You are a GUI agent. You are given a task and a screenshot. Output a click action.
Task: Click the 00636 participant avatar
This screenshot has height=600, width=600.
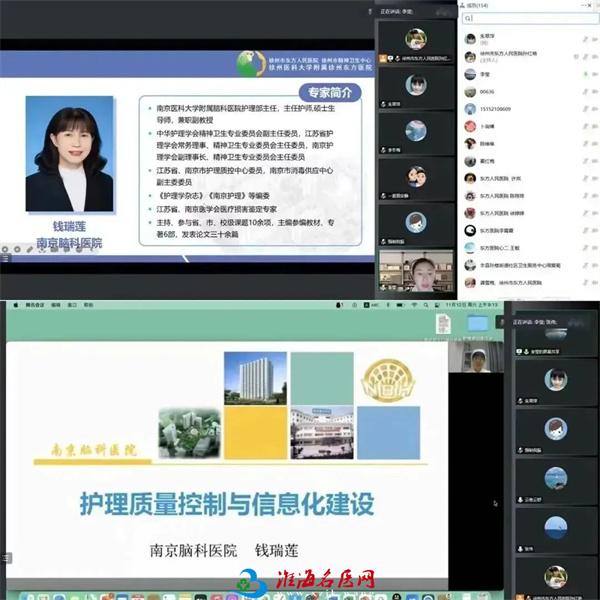click(x=470, y=92)
